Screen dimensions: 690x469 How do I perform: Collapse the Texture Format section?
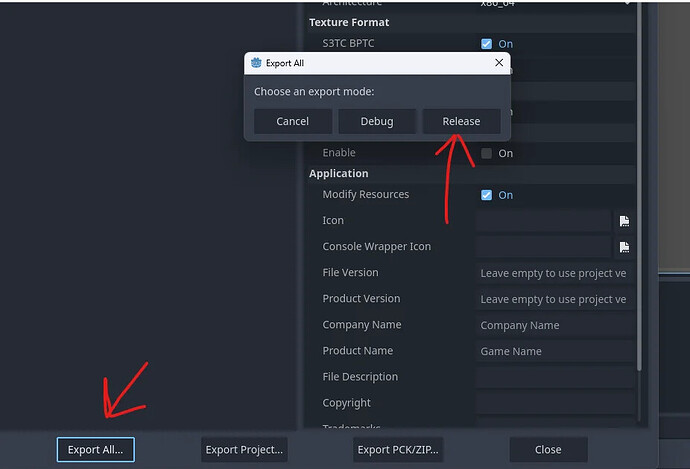(x=349, y=22)
